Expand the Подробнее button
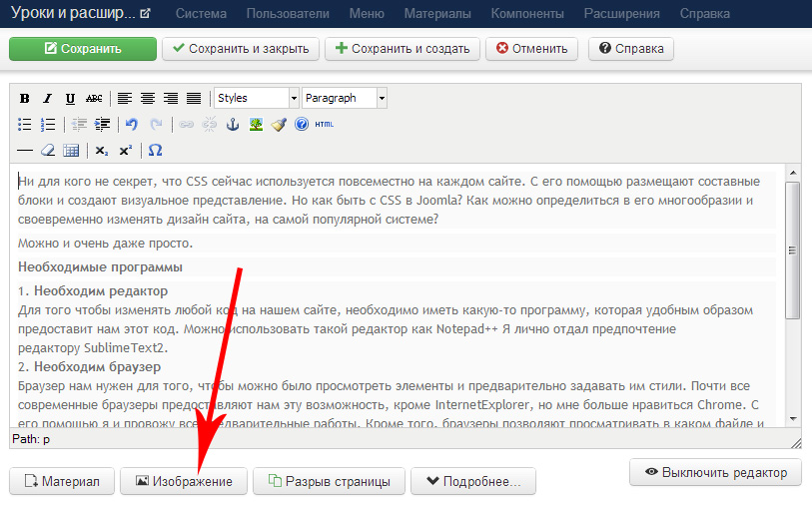The image size is (812, 505). (473, 481)
